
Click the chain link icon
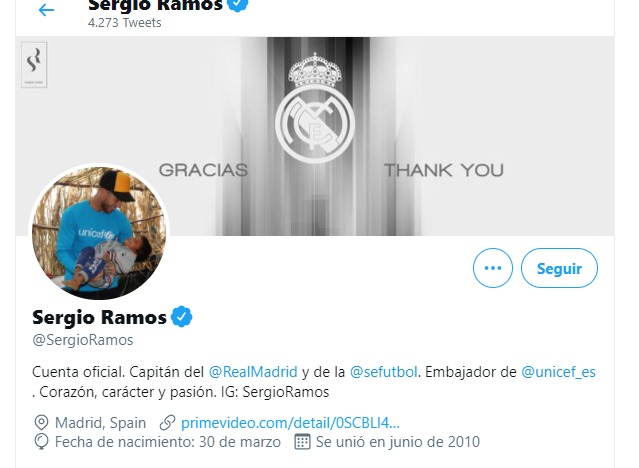pyautogui.click(x=167, y=423)
